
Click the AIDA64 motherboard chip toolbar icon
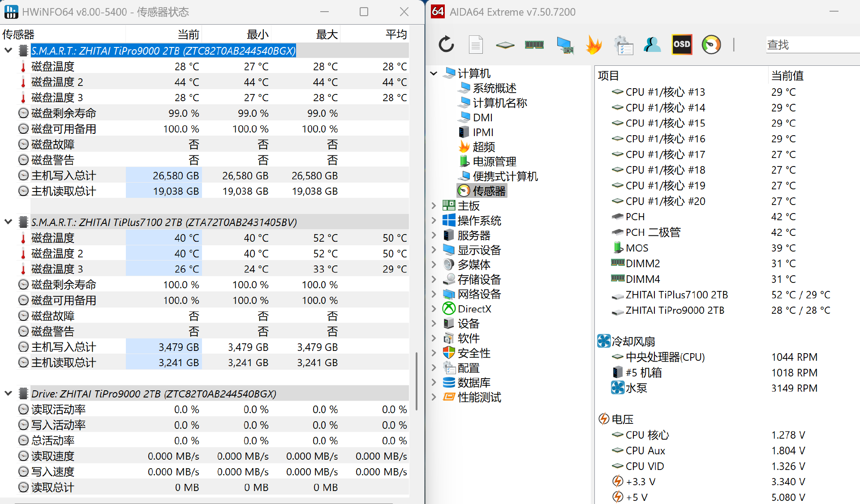coord(505,44)
